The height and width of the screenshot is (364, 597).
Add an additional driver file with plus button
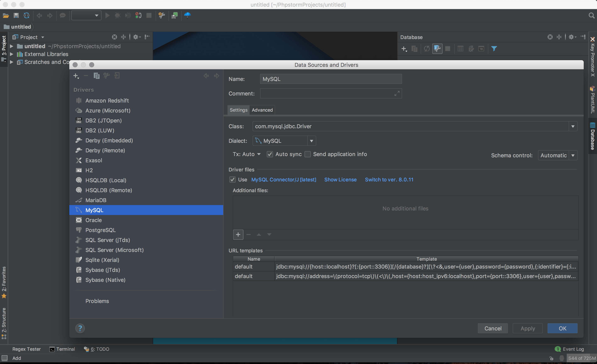238,235
